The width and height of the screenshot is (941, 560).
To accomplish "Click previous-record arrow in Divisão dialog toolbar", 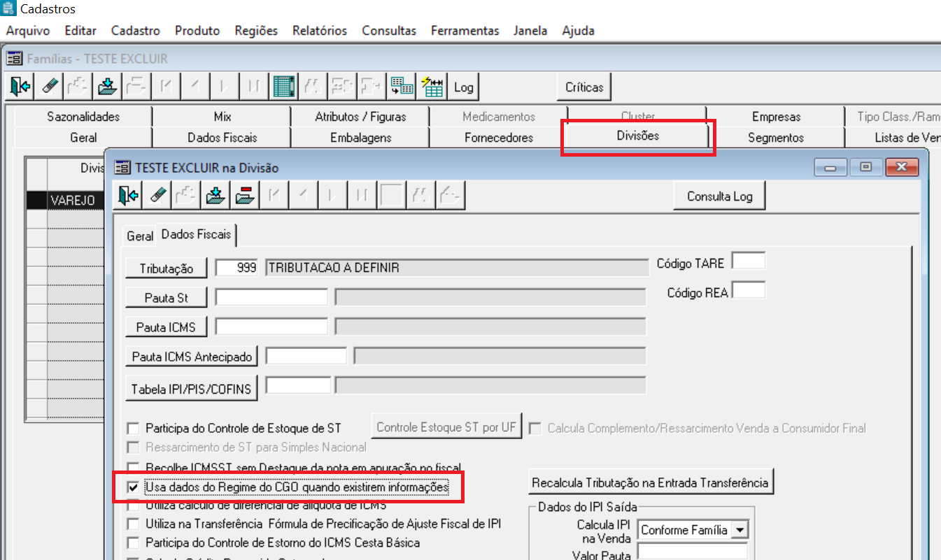I will (x=303, y=196).
